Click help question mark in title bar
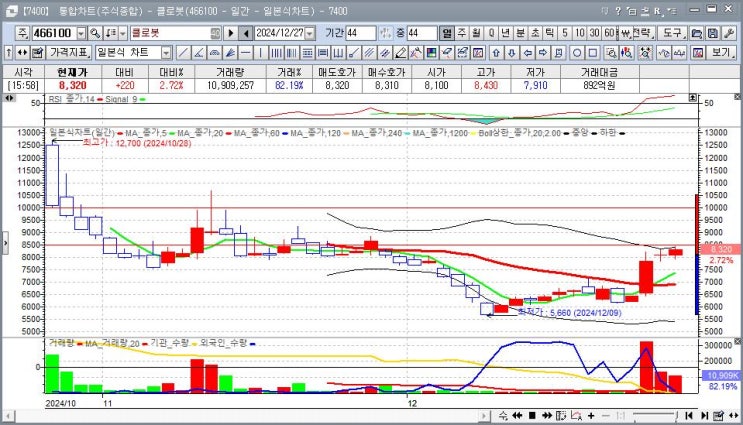This screenshot has height=425, width=743. (618, 11)
